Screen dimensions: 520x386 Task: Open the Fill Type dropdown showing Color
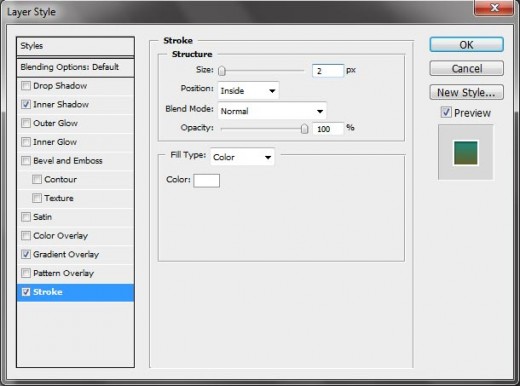242,157
